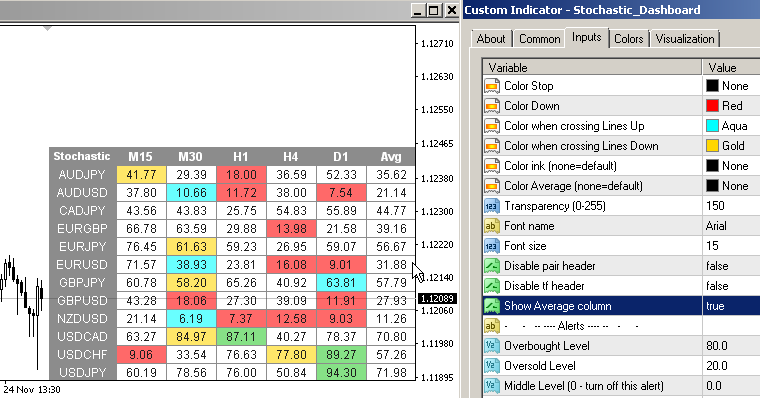
Task: Click the Variable column header
Action: (x=592, y=67)
